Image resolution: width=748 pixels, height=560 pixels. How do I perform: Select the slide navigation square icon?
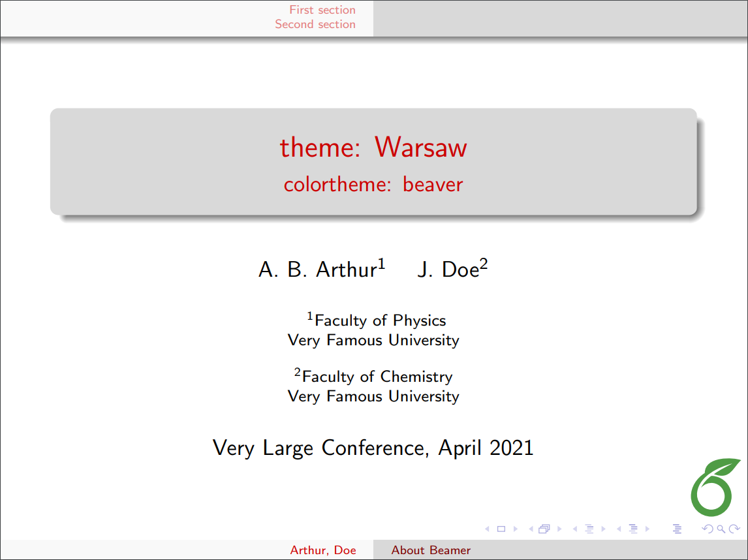coord(501,529)
